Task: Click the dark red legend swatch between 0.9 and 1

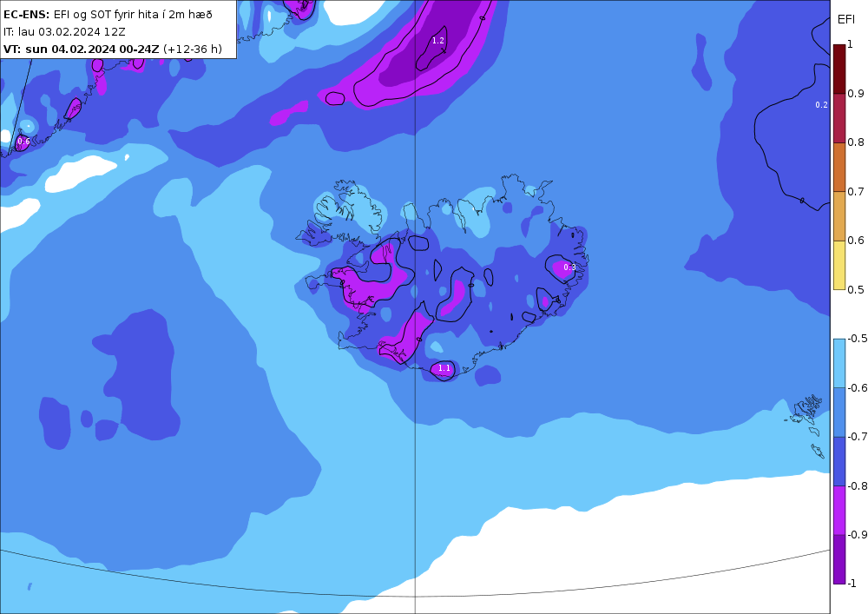Action: pyautogui.click(x=839, y=69)
